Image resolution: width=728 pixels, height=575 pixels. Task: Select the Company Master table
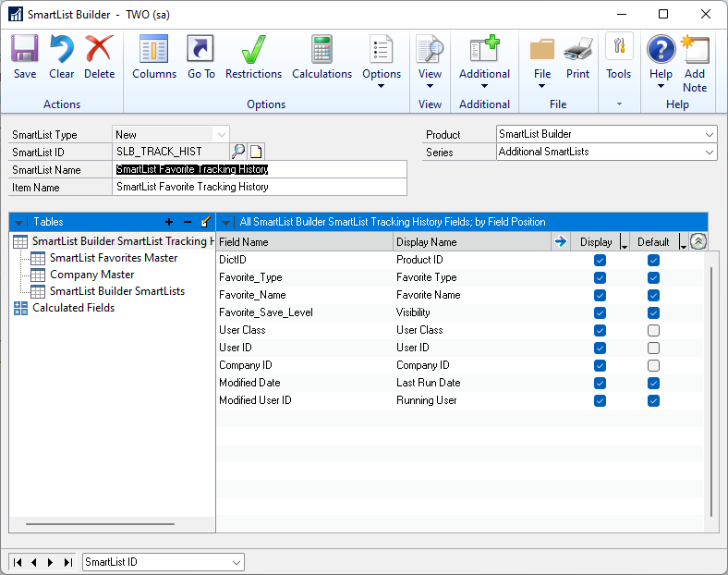click(x=82, y=275)
